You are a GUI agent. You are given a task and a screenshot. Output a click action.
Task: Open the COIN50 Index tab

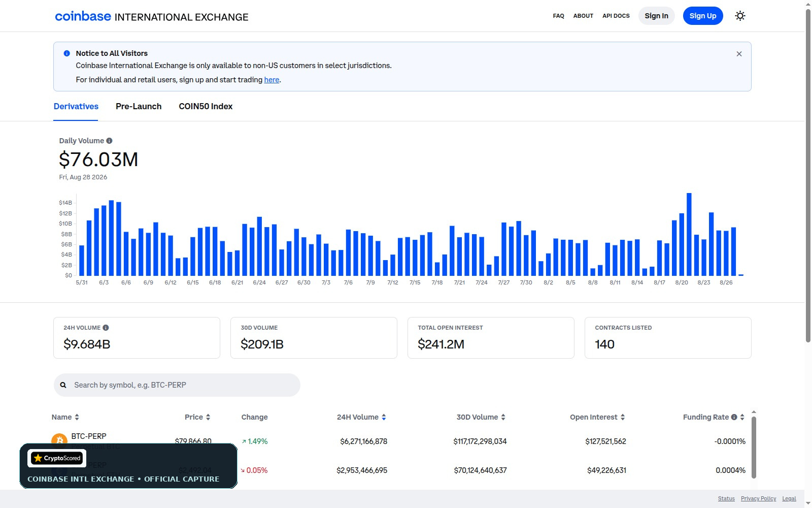pos(206,106)
